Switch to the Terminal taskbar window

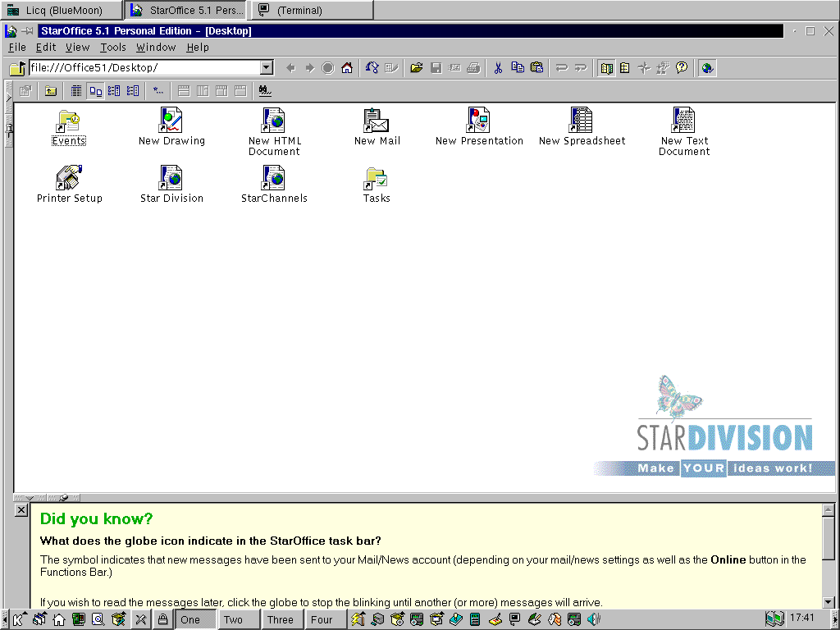click(310, 11)
